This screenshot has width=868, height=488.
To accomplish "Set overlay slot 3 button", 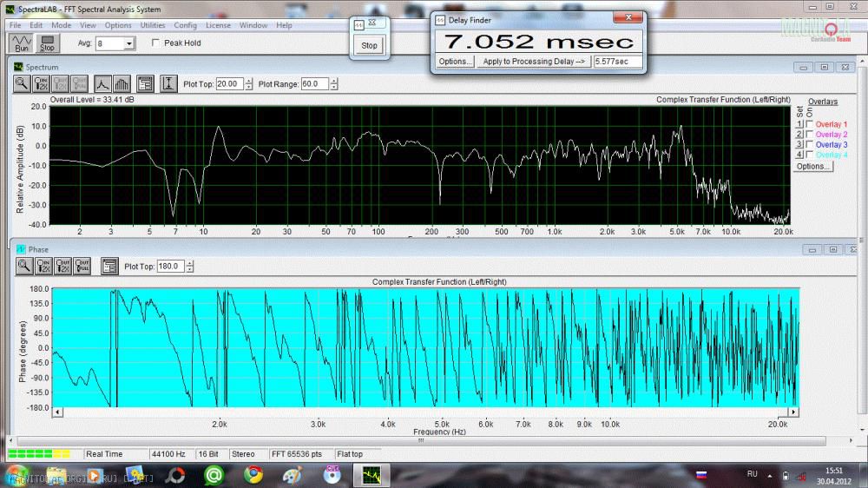I will 799,144.
